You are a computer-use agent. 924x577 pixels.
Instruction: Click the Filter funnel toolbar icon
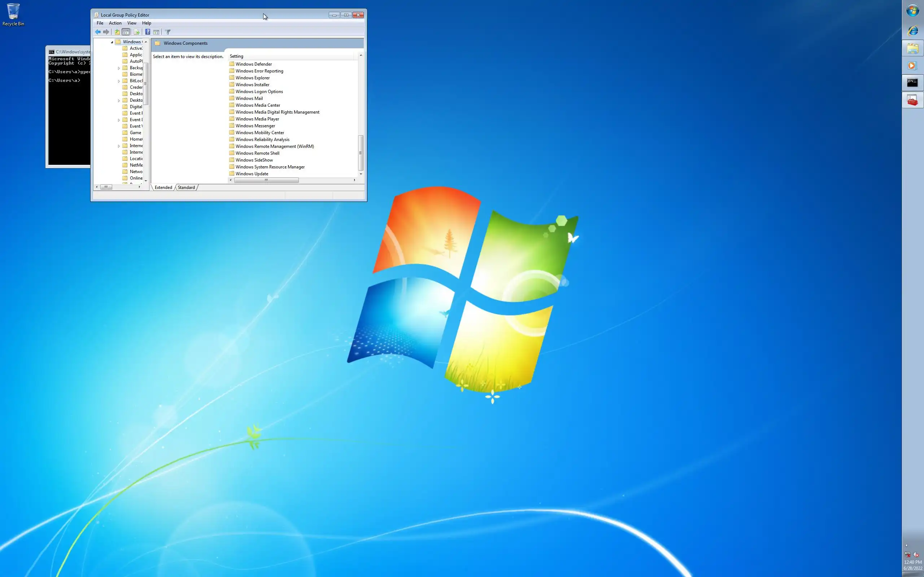[x=167, y=32]
